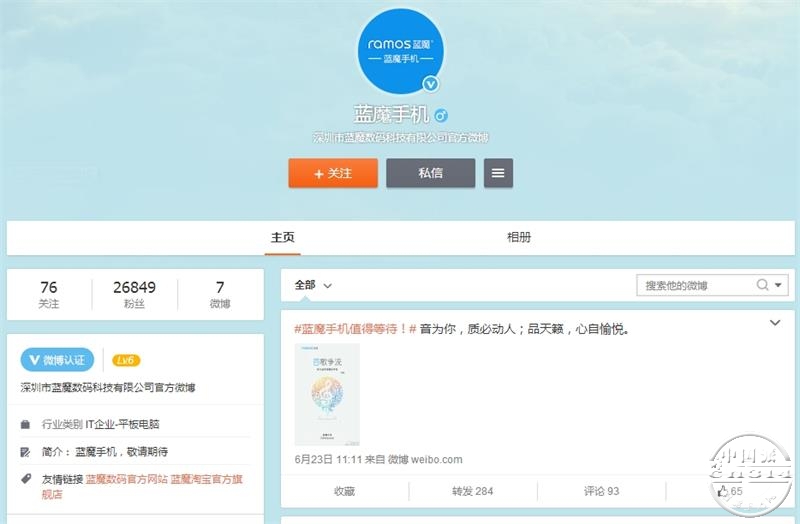This screenshot has width=800, height=524.
Task: View the 7 微博 posts count
Action: (x=220, y=294)
